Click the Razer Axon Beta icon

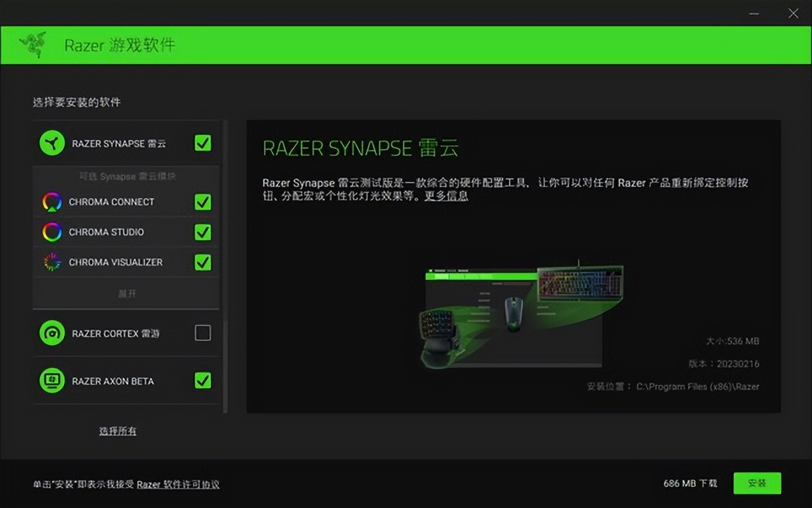pyautogui.click(x=52, y=381)
